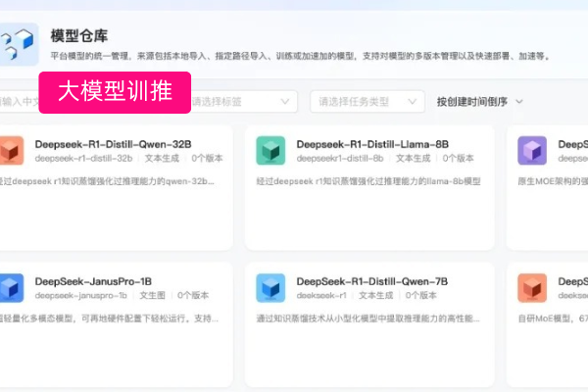588x392 pixels.
Task: Click identifier text deekseek-r1
Action: pos(321,296)
